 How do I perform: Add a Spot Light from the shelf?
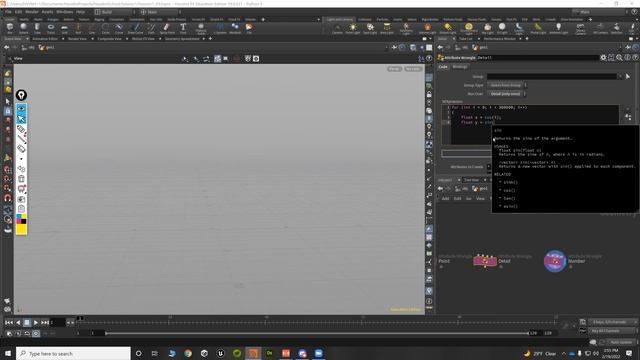click(370, 29)
